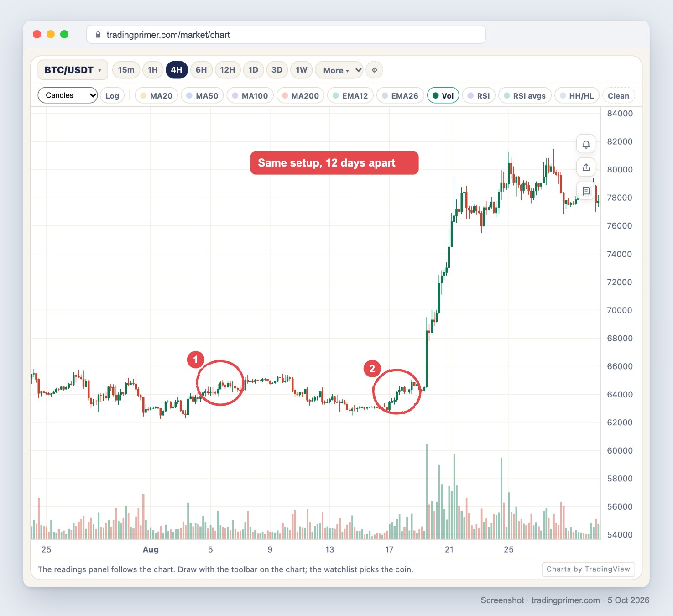
Task: Show the RSI avgs indicator
Action: coord(525,96)
